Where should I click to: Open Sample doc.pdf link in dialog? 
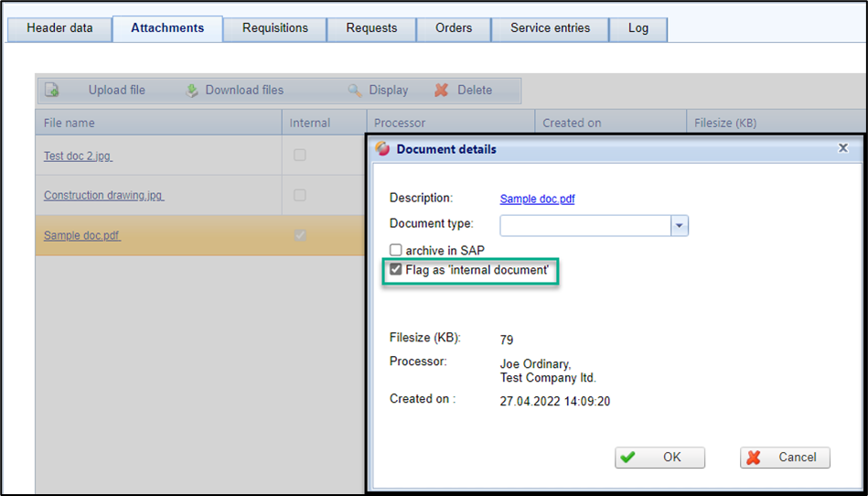537,199
